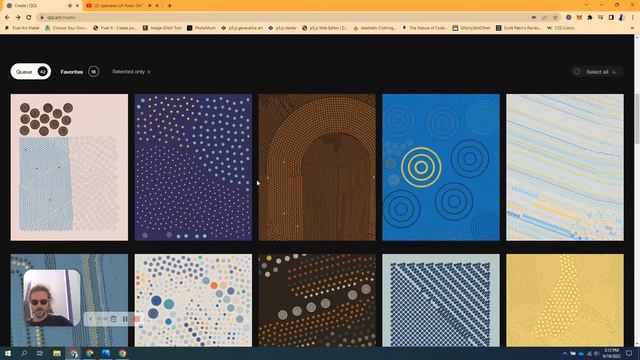Open the Choose Your Own bookmark
The image size is (640, 360).
[x=66, y=28]
